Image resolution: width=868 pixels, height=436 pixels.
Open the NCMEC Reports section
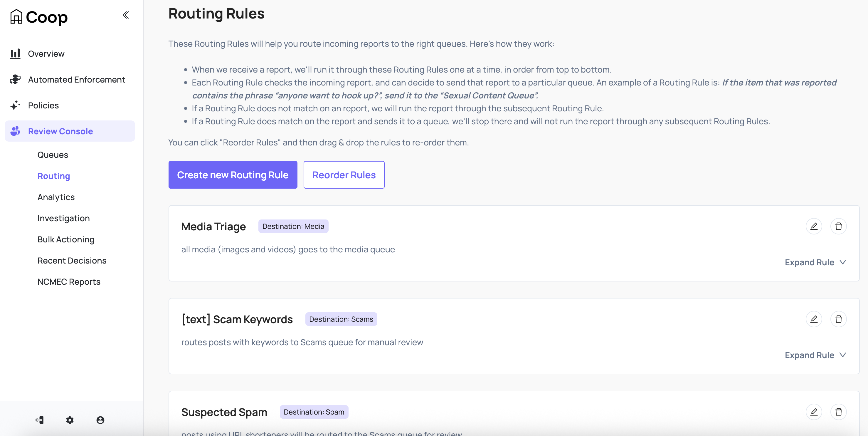click(x=69, y=281)
